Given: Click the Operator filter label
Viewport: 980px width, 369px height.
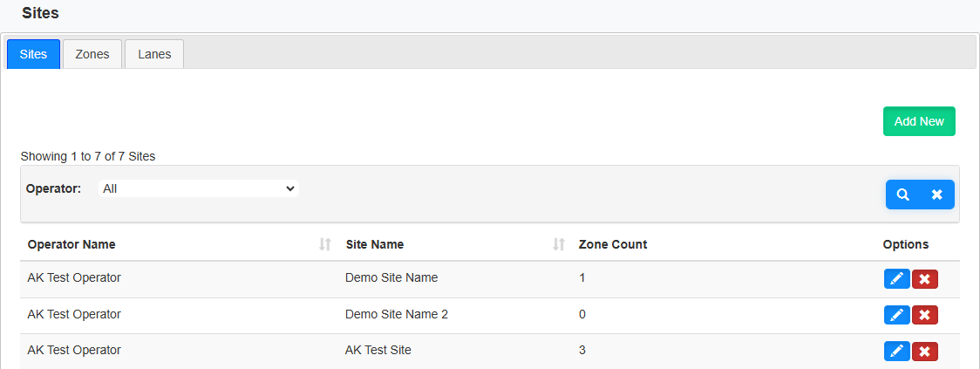Looking at the screenshot, I should [x=54, y=188].
